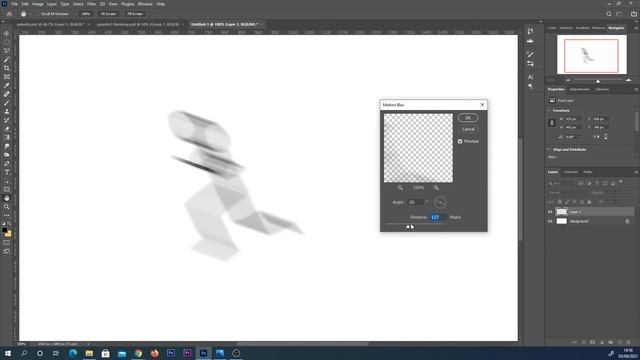Open the Window menu
Screen dimensions: 640x360
(x=145, y=4)
